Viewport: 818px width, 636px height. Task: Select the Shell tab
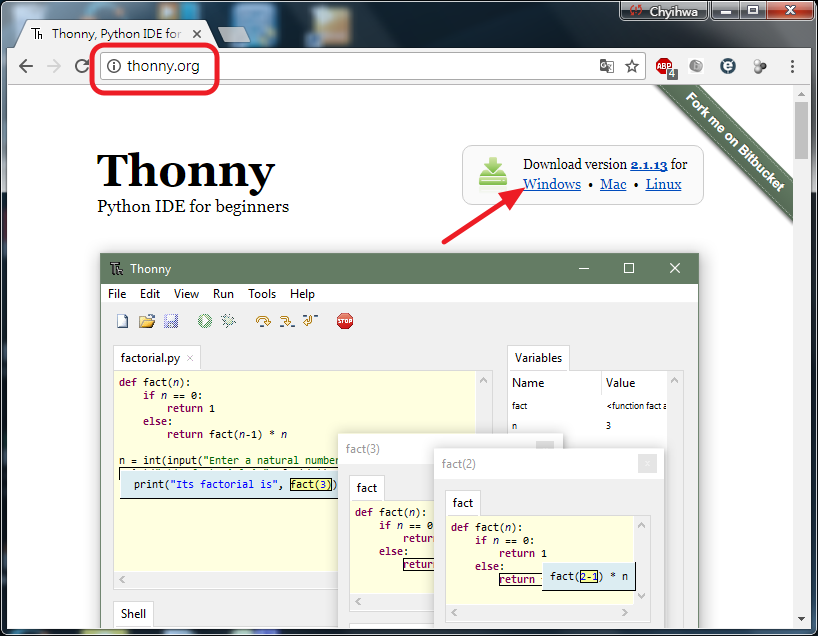(133, 614)
